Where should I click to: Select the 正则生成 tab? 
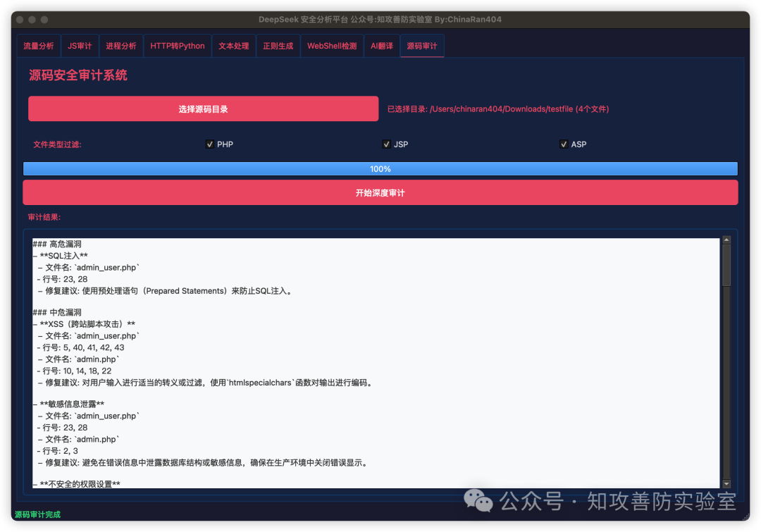point(280,45)
